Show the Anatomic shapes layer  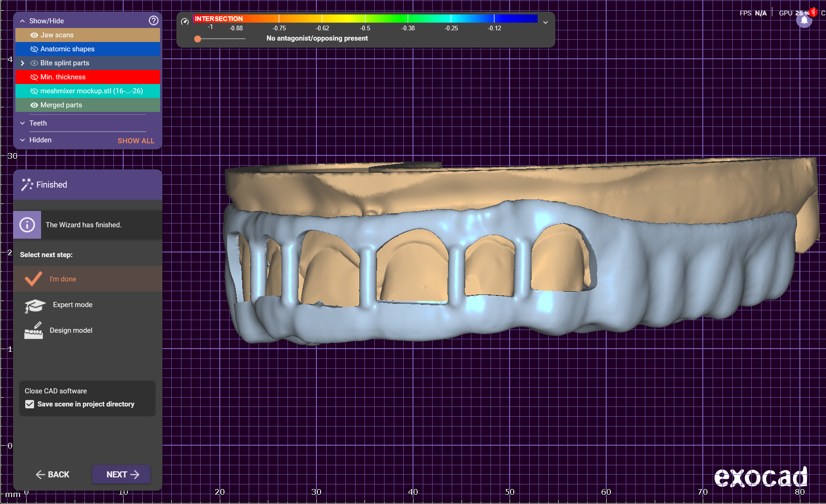click(34, 49)
